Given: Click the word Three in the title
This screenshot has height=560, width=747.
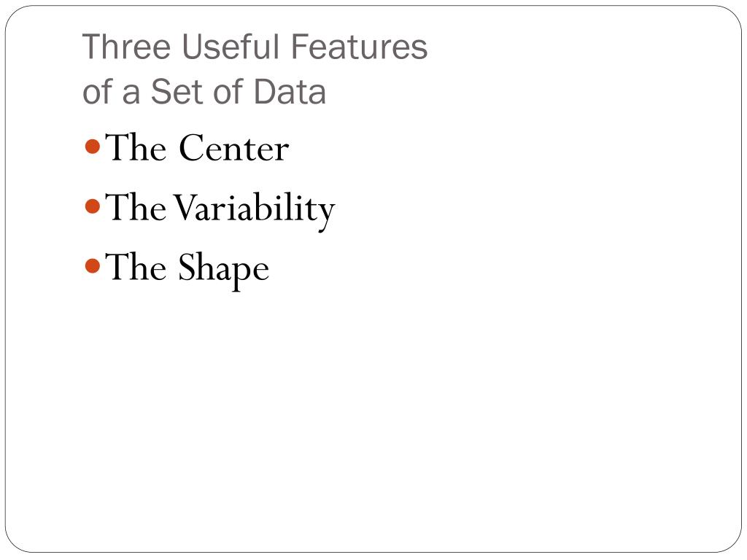Looking at the screenshot, I should click(x=126, y=47).
